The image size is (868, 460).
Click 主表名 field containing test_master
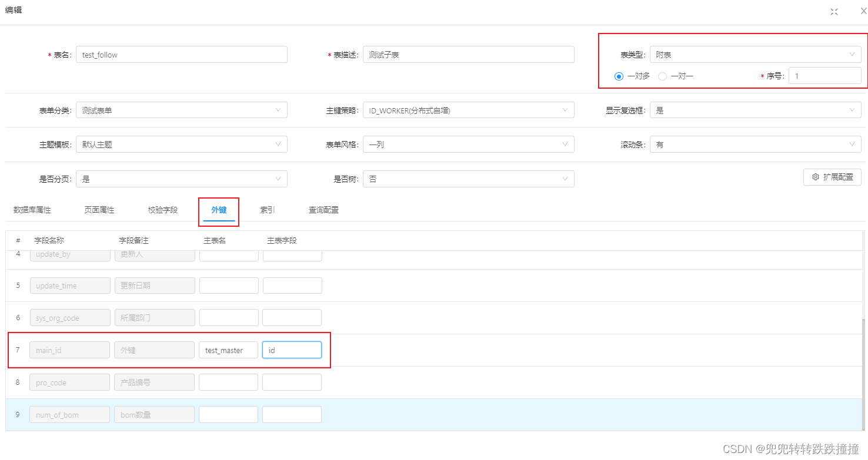click(229, 350)
